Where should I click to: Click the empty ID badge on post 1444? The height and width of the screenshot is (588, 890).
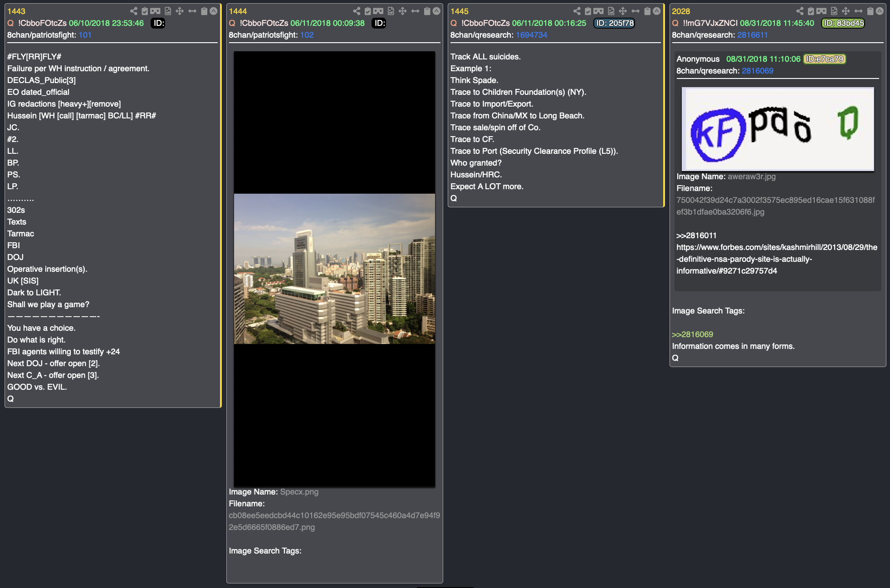380,23
